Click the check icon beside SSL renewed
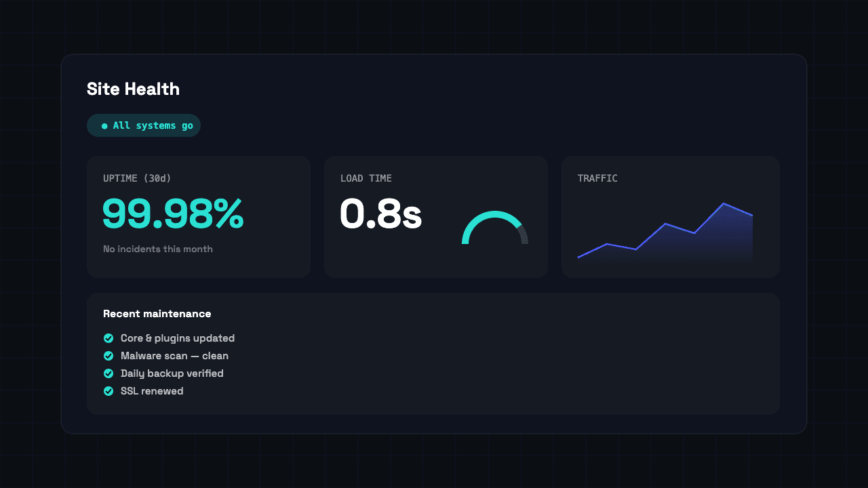The image size is (868, 488). (x=108, y=391)
